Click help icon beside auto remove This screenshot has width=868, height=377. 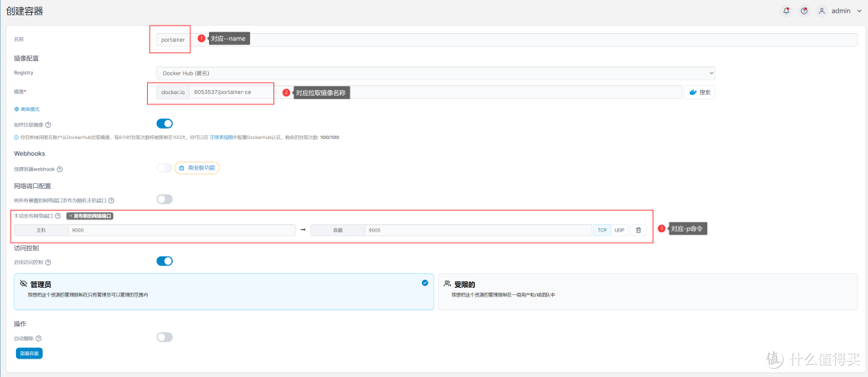click(39, 338)
